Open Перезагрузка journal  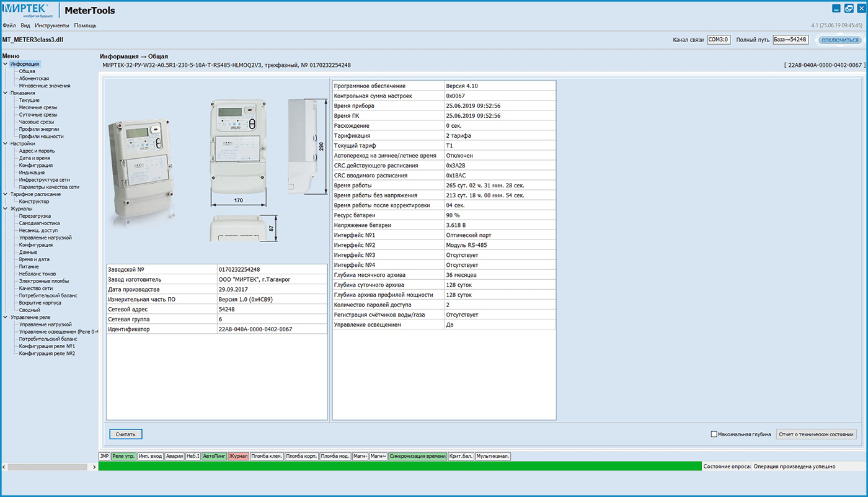click(35, 216)
